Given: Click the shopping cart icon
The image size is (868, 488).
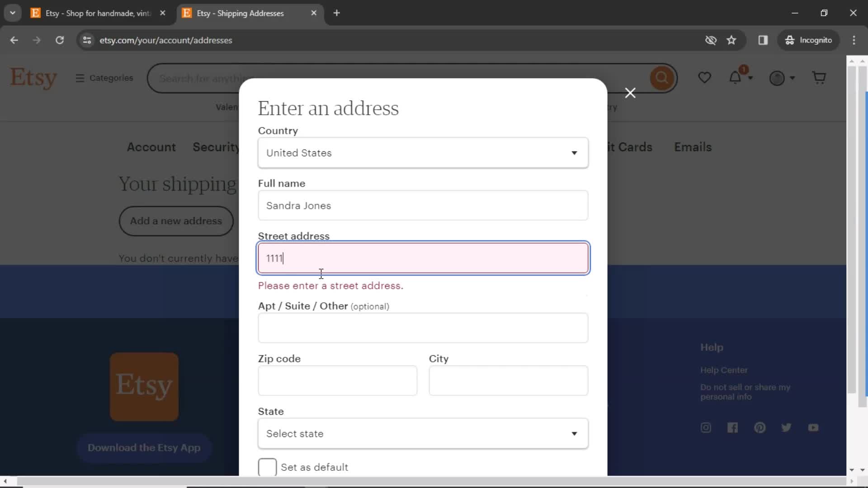Looking at the screenshot, I should click(820, 77).
